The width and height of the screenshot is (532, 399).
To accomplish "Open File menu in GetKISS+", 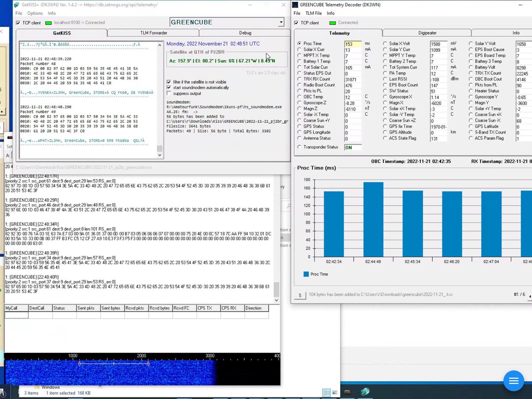I will click(x=19, y=13).
